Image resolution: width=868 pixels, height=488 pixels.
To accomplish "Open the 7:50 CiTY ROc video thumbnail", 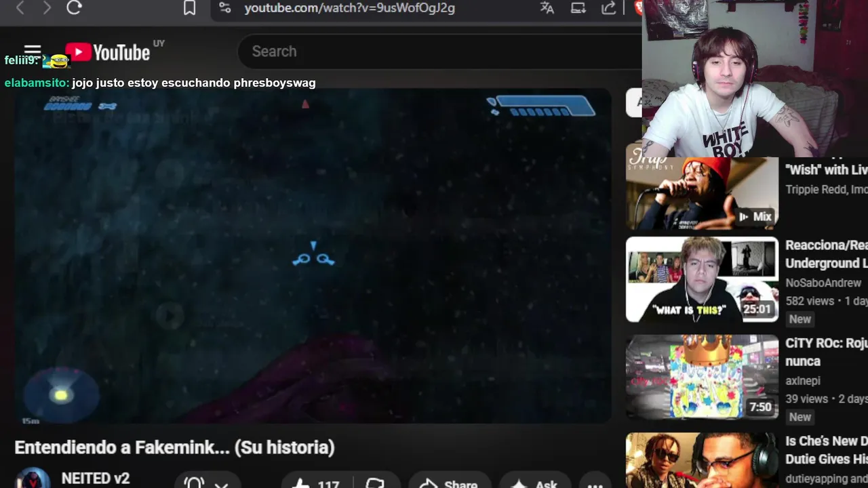I will pos(702,377).
